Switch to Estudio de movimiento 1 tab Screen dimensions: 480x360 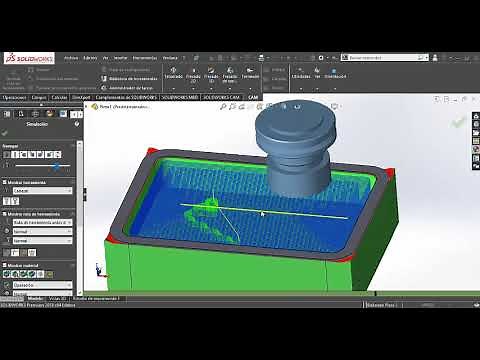pyautogui.click(x=96, y=299)
